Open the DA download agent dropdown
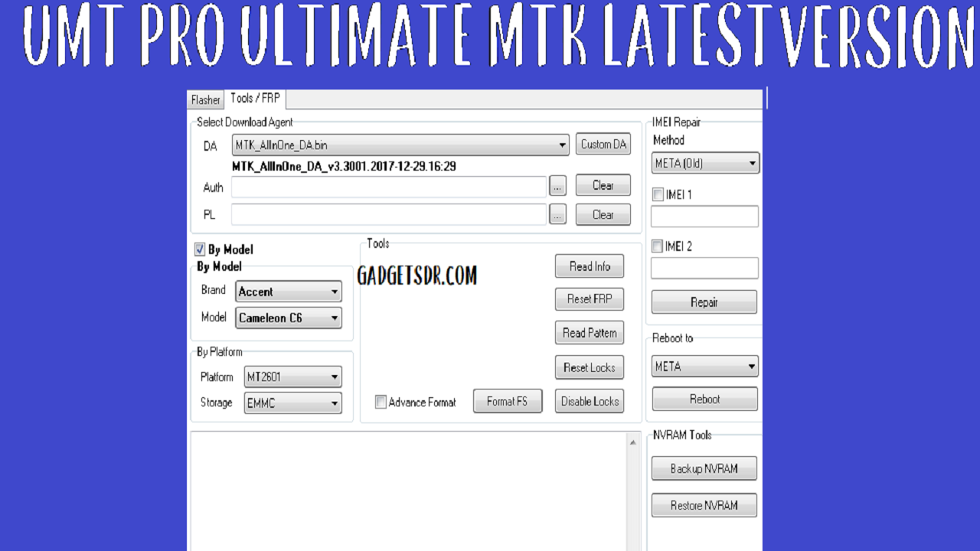980x551 pixels. coord(564,144)
